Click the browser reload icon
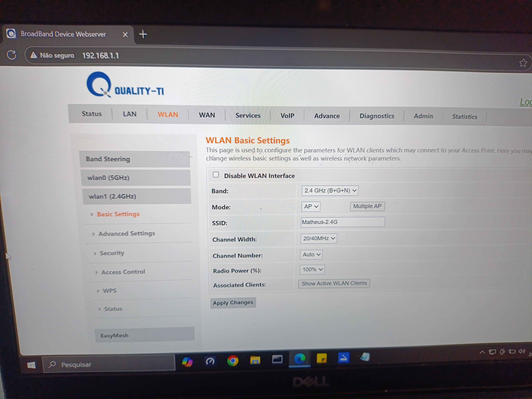532x399 pixels. click(x=11, y=55)
